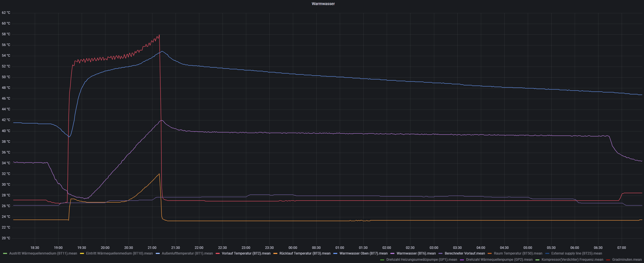Click the 07:00 time axis label
Image resolution: width=644 pixels, height=263 pixels.
[x=621, y=248]
